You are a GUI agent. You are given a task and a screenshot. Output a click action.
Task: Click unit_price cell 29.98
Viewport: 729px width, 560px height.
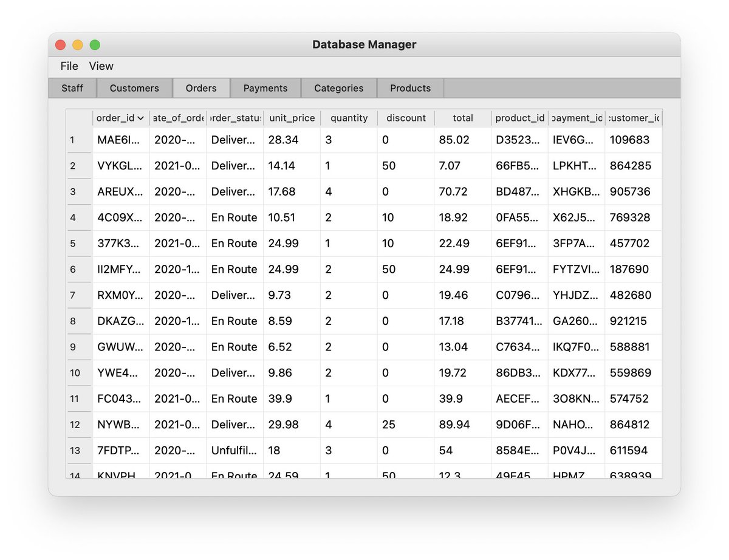point(292,425)
